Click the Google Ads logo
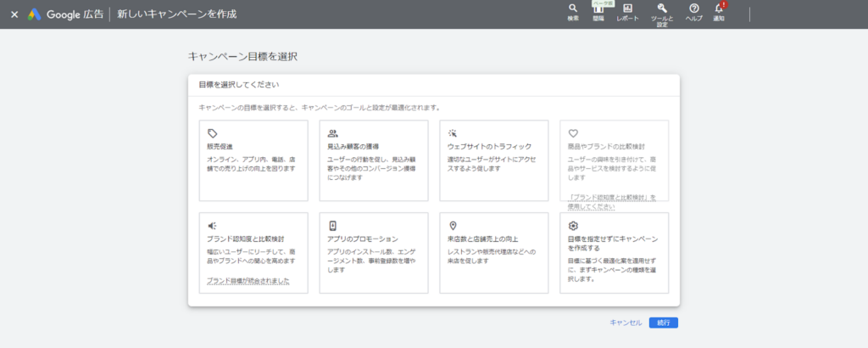 [x=35, y=14]
